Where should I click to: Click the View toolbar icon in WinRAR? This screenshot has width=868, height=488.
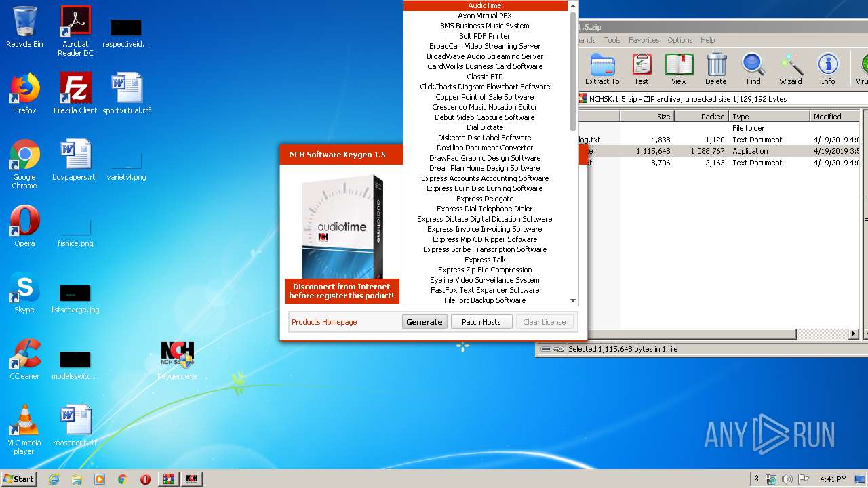click(x=679, y=69)
